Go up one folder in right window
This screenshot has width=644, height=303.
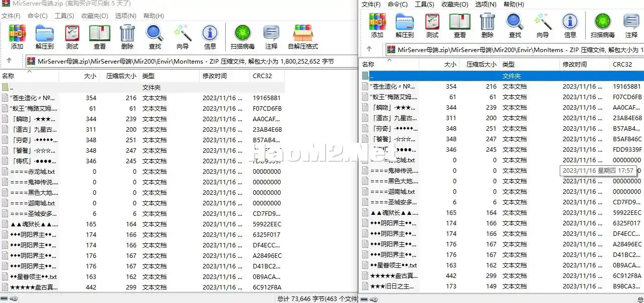pos(369,49)
